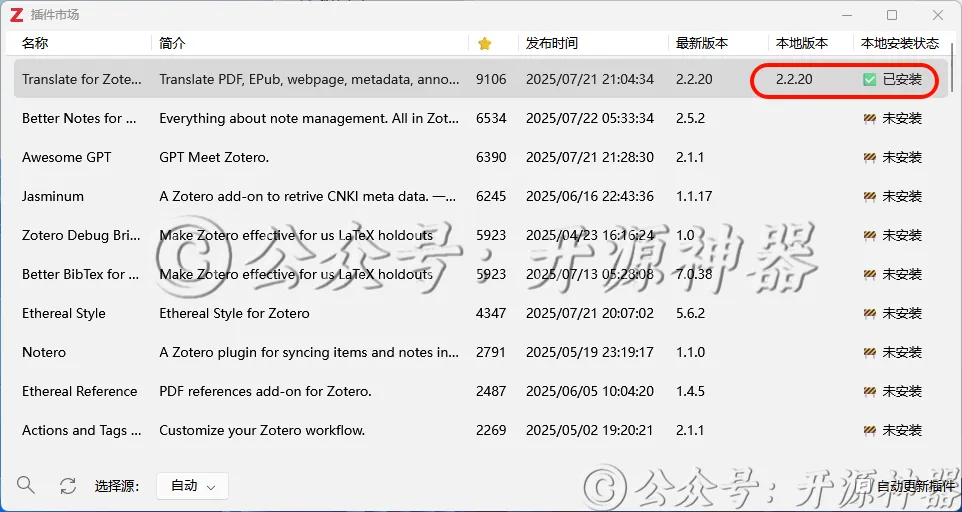Minimize the 插件市场 window
Screen dimensions: 962x512
[x=847, y=15]
